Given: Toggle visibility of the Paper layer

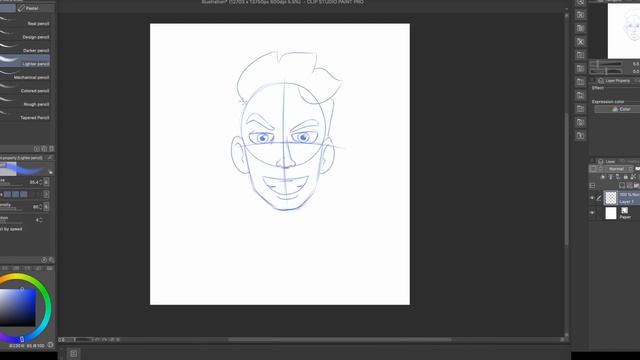Looking at the screenshot, I should click(592, 213).
